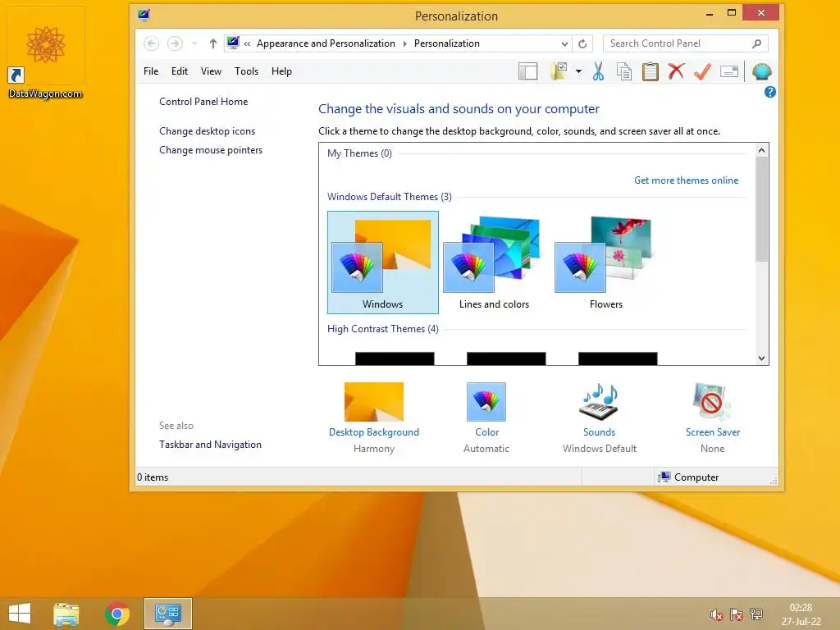This screenshot has height=630, width=840.
Task: Expand the folder options toolbar dropdown arrow
Action: click(578, 71)
